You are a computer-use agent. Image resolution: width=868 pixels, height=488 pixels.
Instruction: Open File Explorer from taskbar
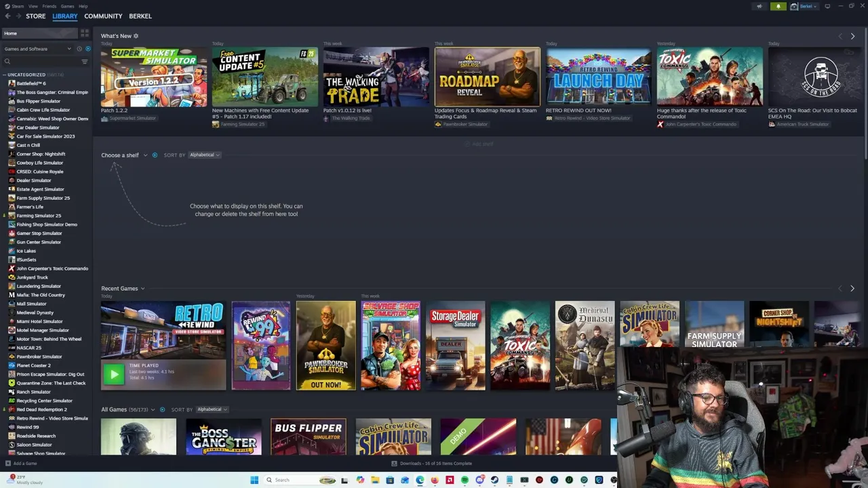click(x=375, y=480)
